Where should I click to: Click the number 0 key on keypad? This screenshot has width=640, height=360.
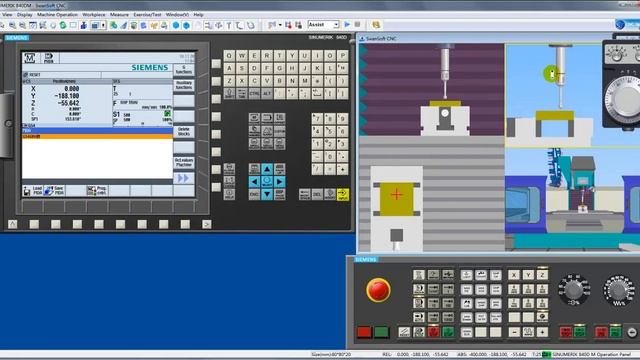pyautogui.click(x=330, y=156)
